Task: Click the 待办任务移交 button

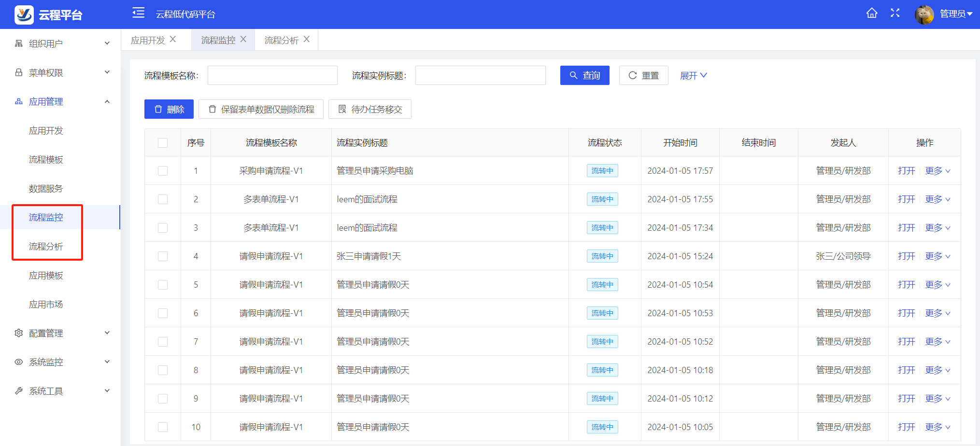Action: tap(370, 109)
